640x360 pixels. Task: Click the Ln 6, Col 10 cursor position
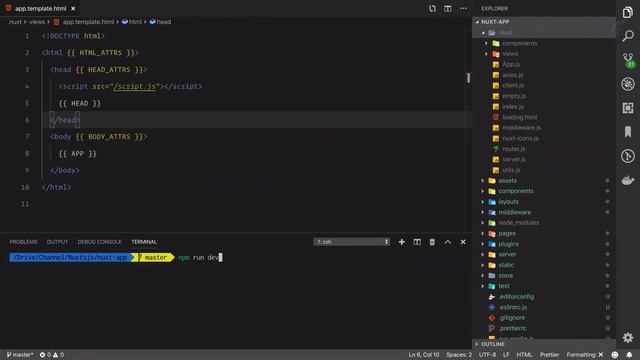tap(424, 355)
